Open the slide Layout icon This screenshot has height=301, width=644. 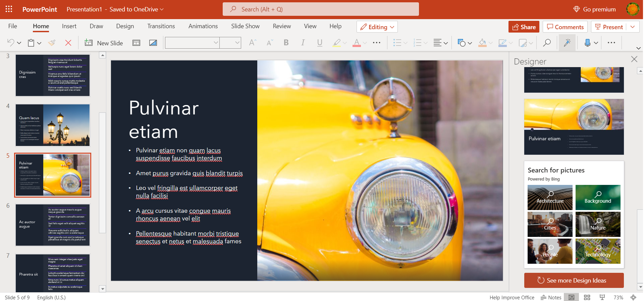[136, 43]
